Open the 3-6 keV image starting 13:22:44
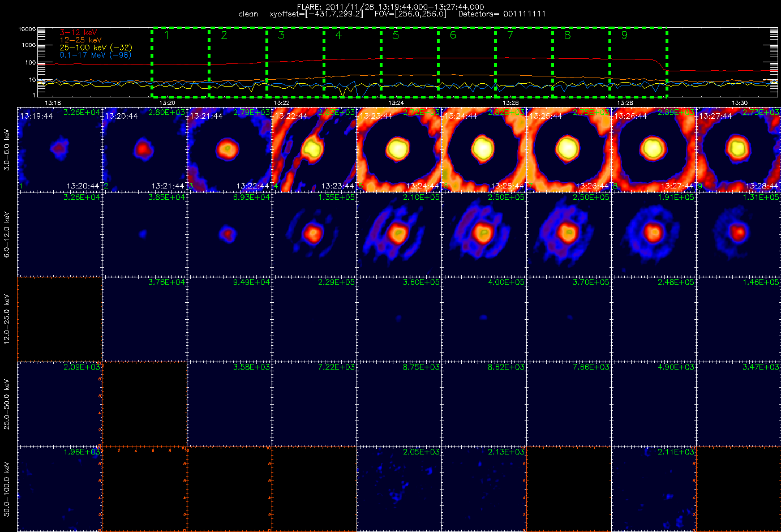781x532 pixels. [x=314, y=149]
